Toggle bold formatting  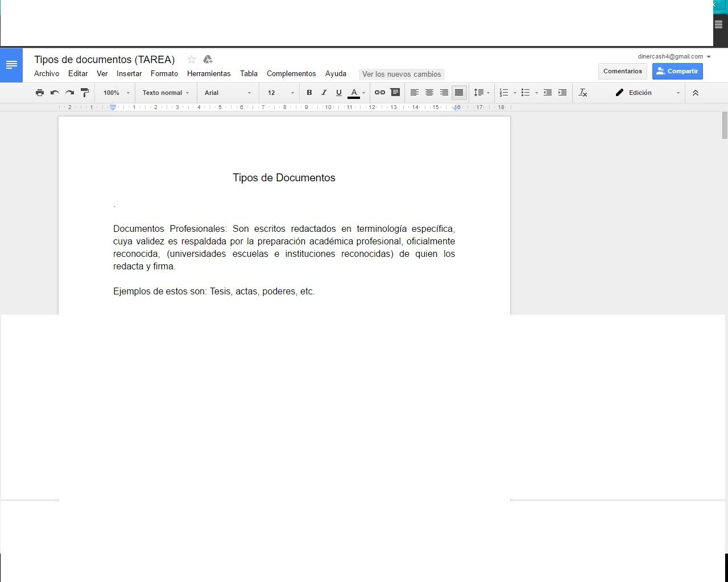(309, 93)
